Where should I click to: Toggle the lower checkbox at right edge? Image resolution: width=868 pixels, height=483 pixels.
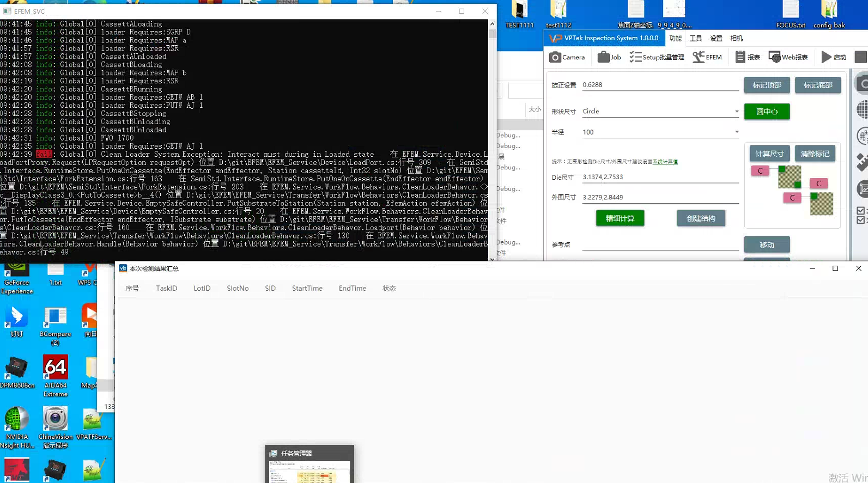click(x=860, y=220)
